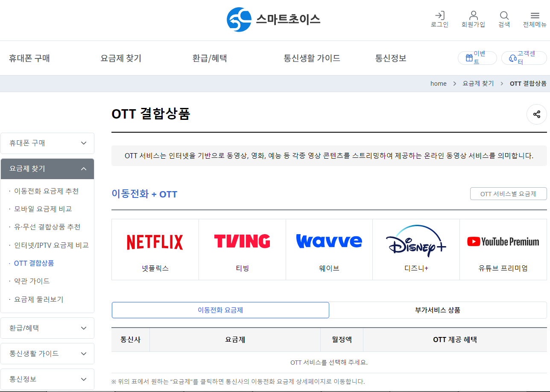550x392 pixels.
Task: Click the 요금제 column header
Action: pos(235,340)
